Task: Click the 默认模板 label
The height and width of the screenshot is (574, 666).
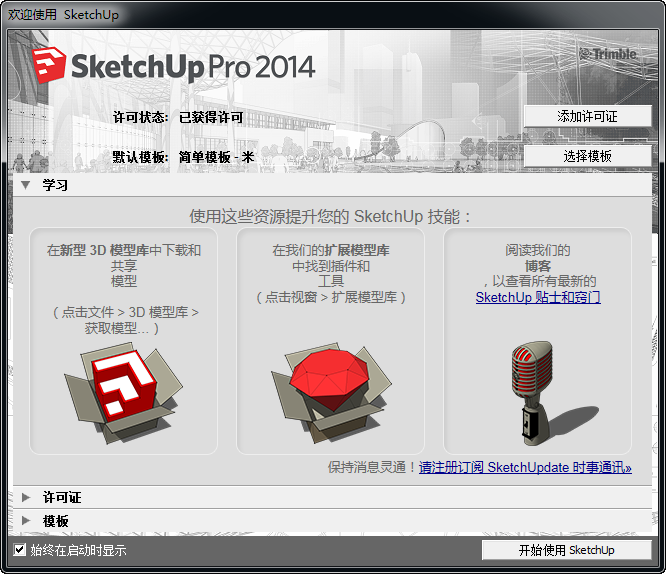Action: (x=141, y=157)
